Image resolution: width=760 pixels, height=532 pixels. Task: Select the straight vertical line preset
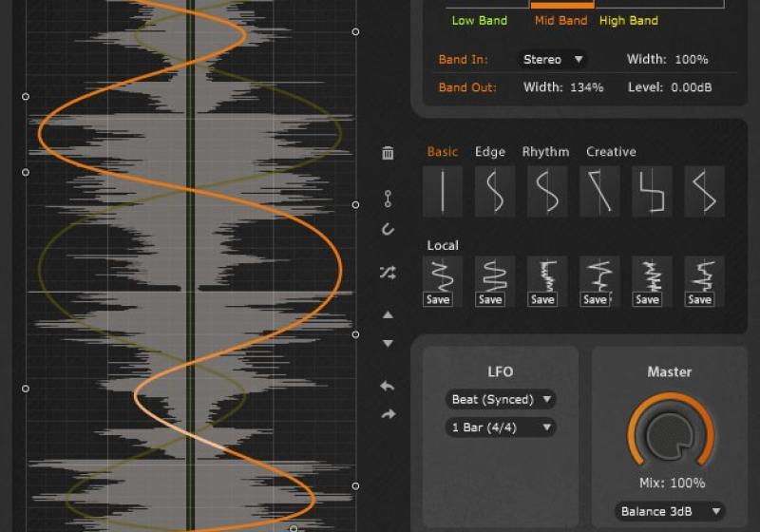443,191
